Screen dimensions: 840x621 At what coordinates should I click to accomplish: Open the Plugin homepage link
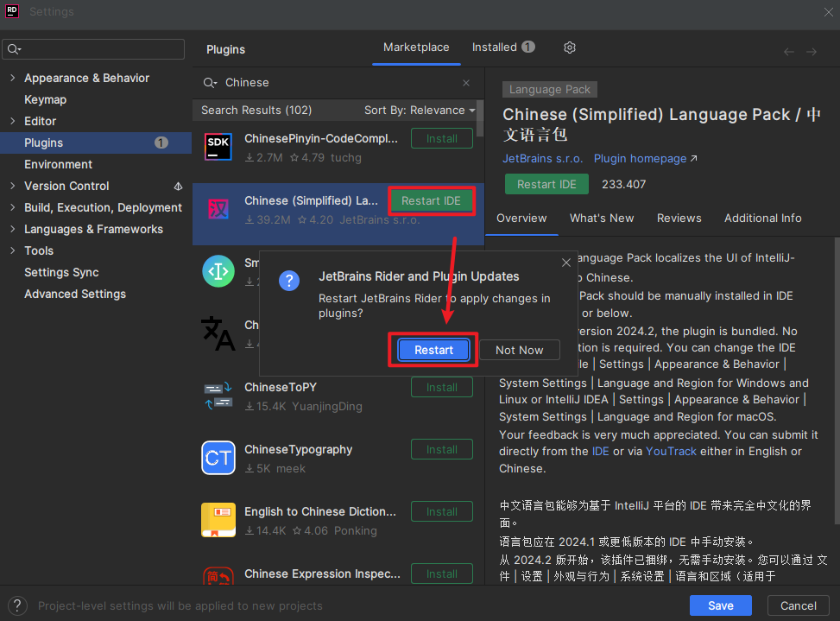click(645, 159)
